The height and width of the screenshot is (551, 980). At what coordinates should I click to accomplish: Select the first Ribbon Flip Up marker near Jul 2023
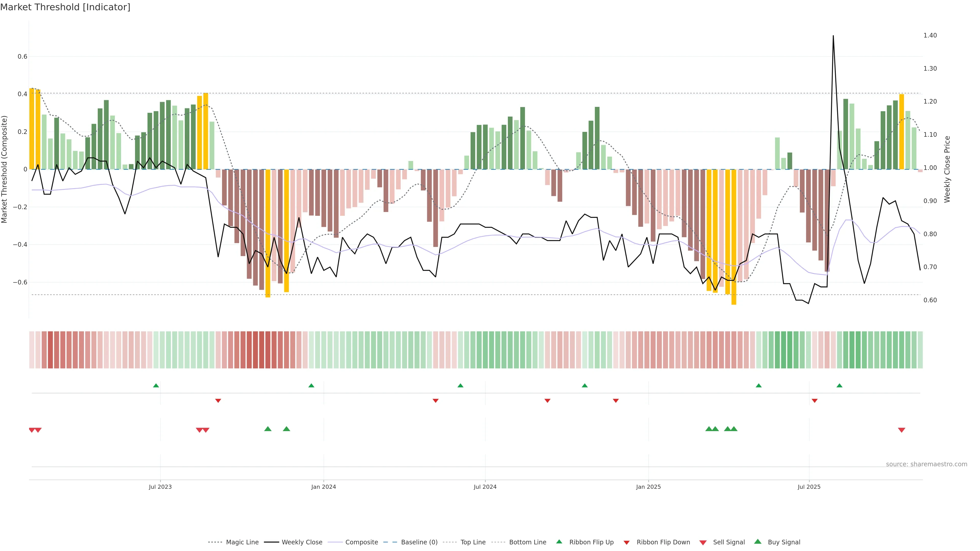156,386
